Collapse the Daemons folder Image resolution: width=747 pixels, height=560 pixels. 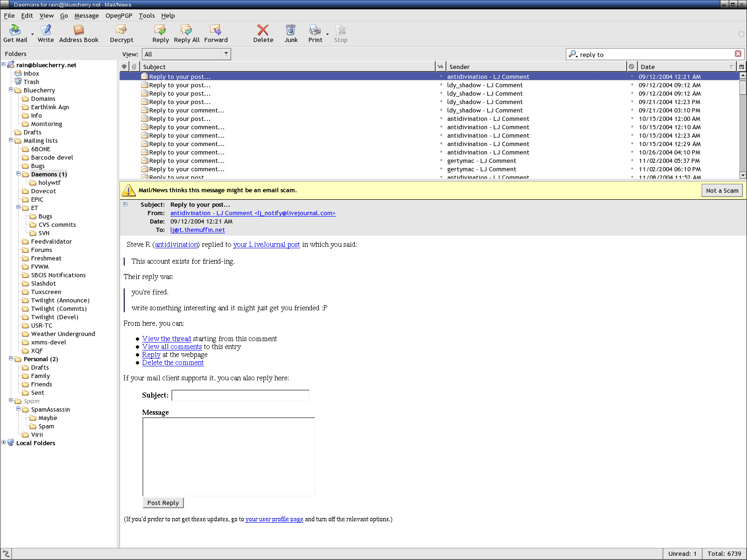19,174
